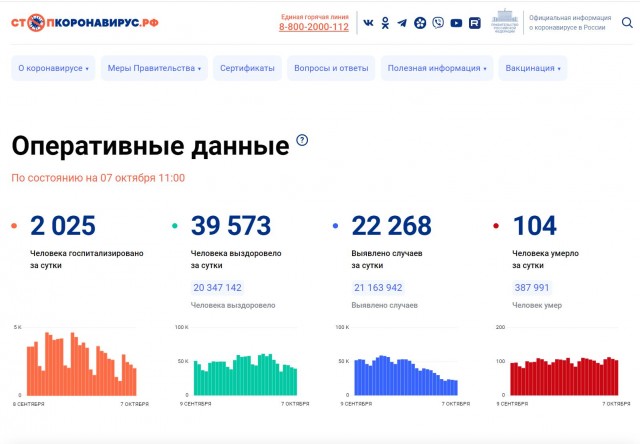
Task: Expand the 'Вакцинация' menu
Action: pos(533,68)
